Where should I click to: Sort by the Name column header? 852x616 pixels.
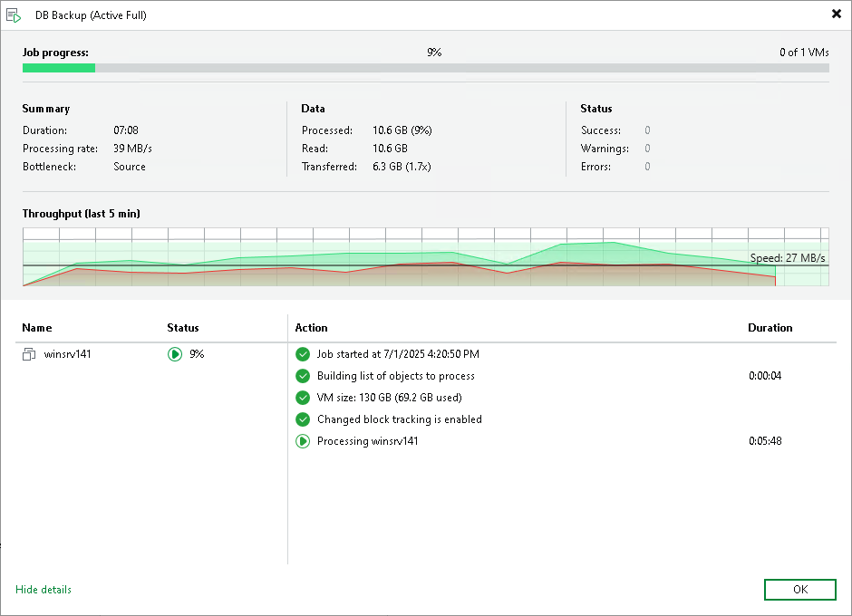coord(37,328)
